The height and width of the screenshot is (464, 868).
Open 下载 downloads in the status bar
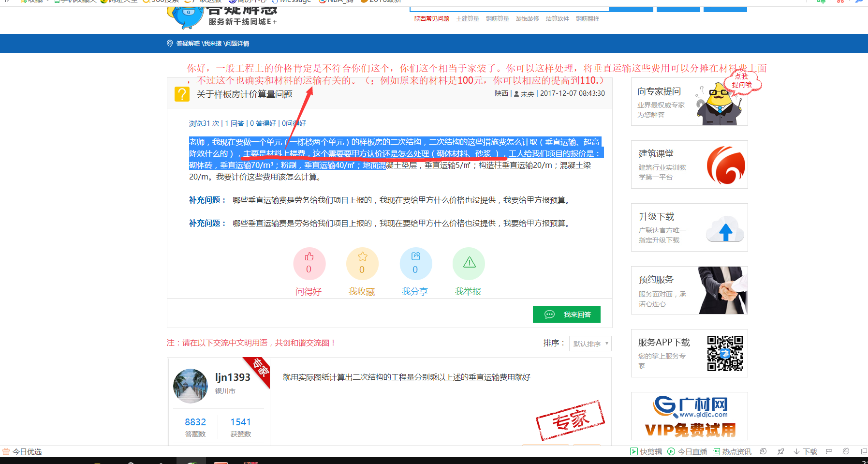coord(806,451)
